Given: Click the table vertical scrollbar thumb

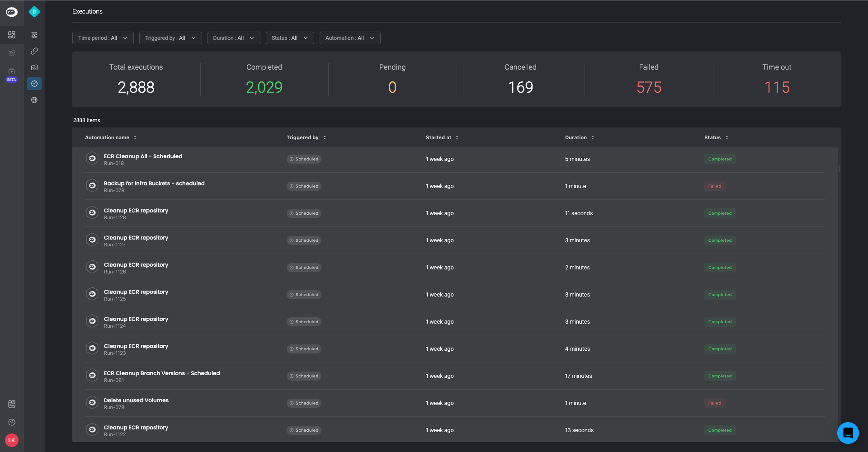Looking at the screenshot, I should 839,168.
